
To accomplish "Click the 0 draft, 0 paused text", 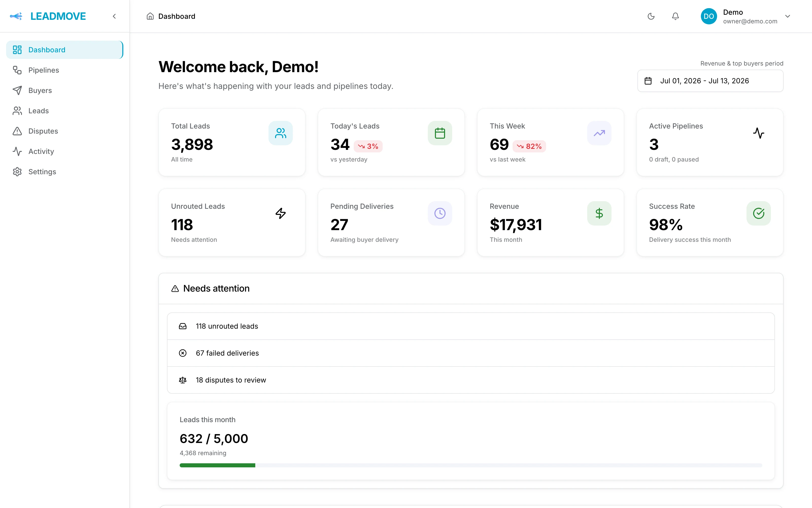I will pos(674,159).
